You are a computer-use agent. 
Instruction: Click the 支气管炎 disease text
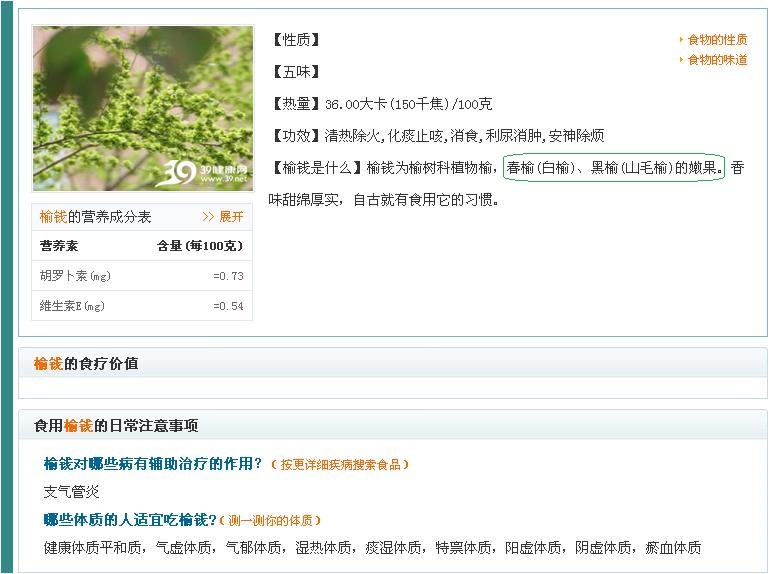[x=71, y=492]
